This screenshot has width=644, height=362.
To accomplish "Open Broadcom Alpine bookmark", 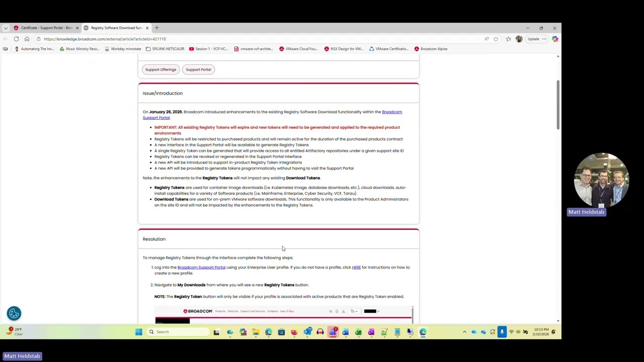I will coord(431,49).
